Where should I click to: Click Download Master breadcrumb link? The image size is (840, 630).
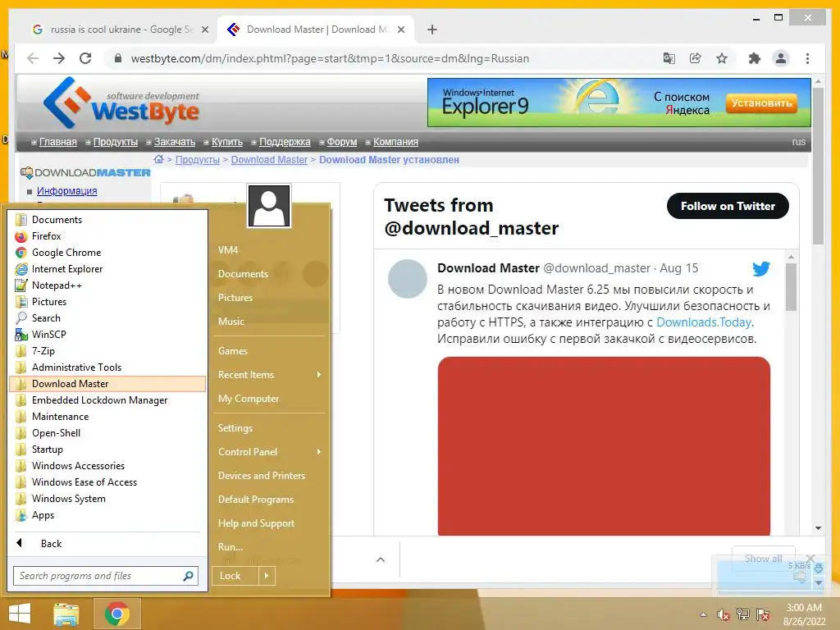coord(269,160)
